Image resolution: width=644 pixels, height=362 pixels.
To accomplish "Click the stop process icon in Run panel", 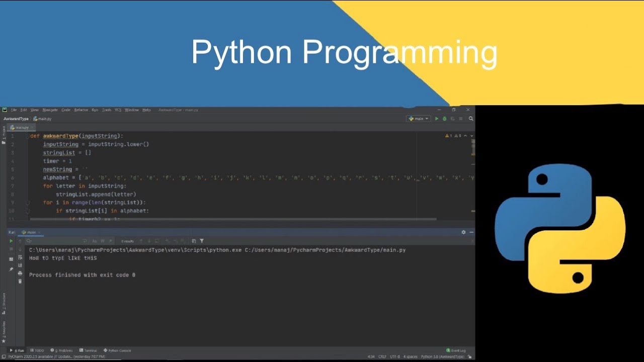I will click(x=11, y=249).
